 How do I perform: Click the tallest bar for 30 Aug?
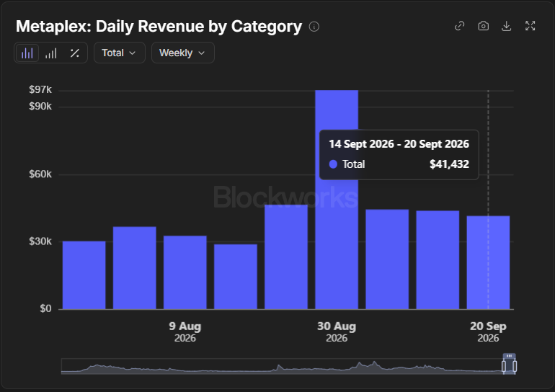[337, 200]
